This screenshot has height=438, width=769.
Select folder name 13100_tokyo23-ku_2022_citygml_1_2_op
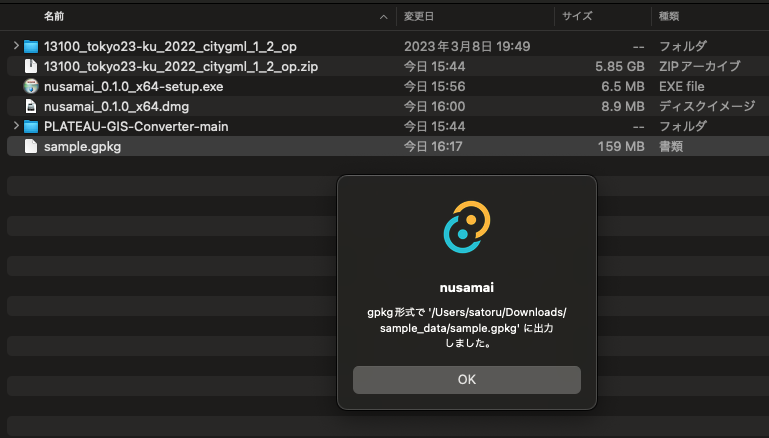pyautogui.click(x=170, y=47)
